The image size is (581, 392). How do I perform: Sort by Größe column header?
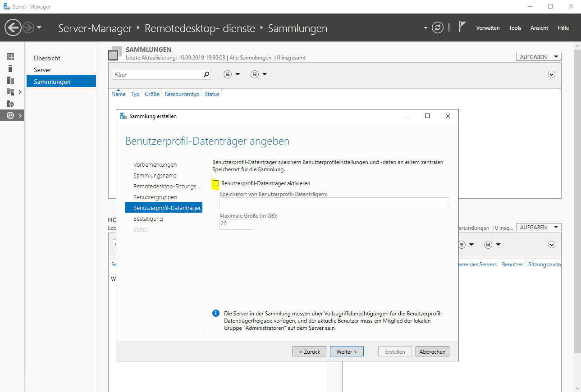(x=152, y=94)
